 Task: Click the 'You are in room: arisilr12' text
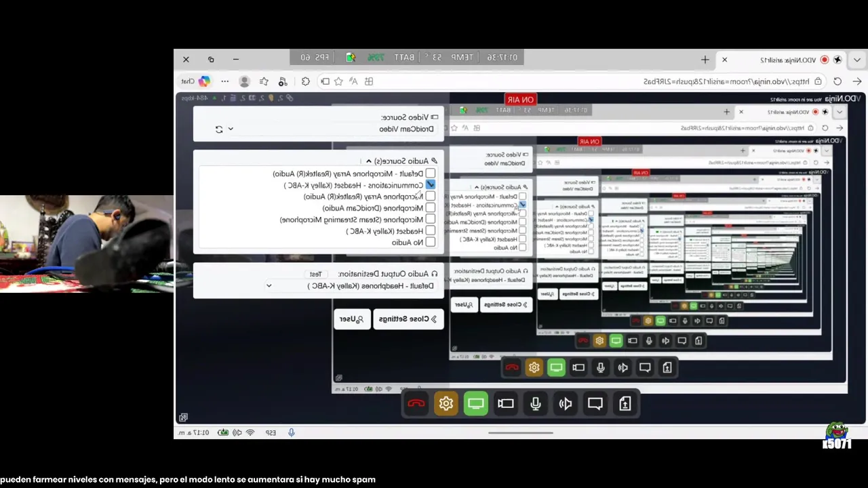click(x=794, y=100)
